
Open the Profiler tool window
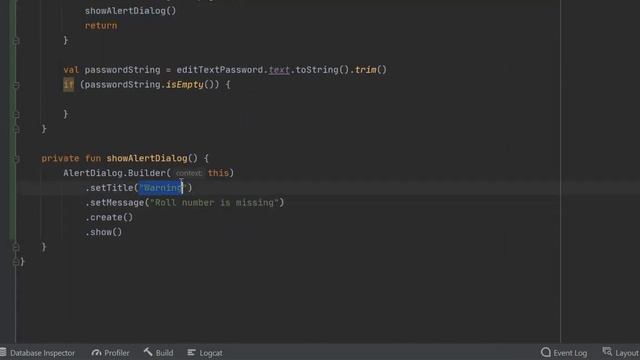pyautogui.click(x=111, y=353)
